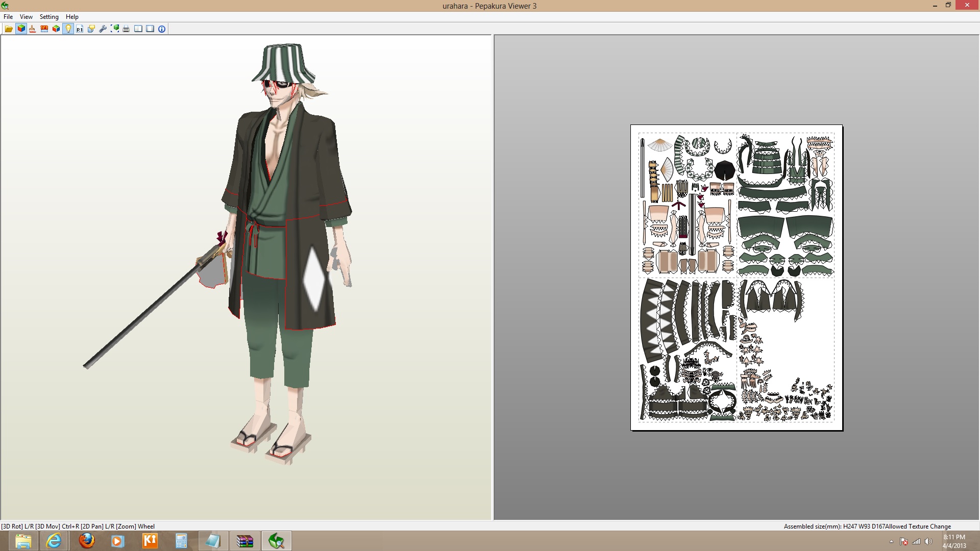Screen dimensions: 980x551
Task: Launch Firefox from the taskbar
Action: pos(86,540)
